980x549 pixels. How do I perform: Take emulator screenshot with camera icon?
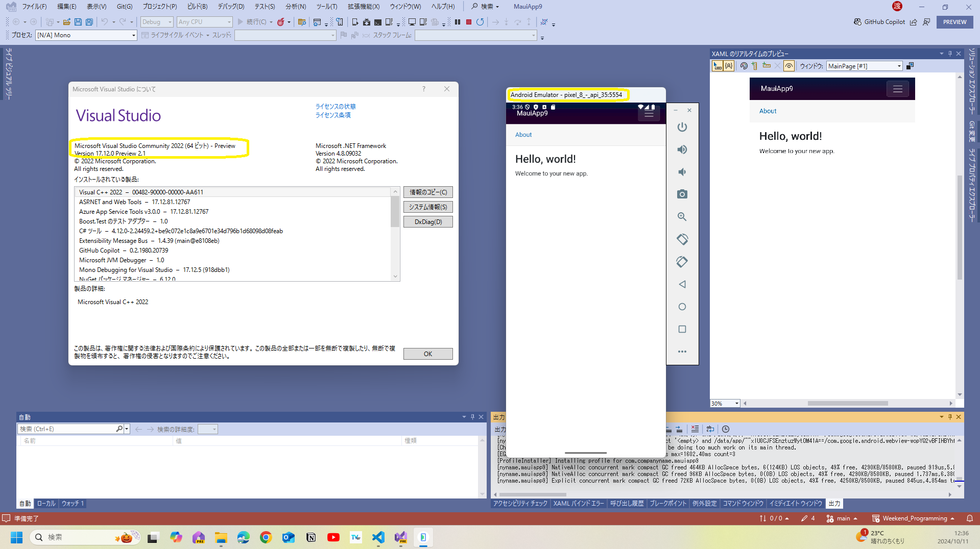[682, 194]
